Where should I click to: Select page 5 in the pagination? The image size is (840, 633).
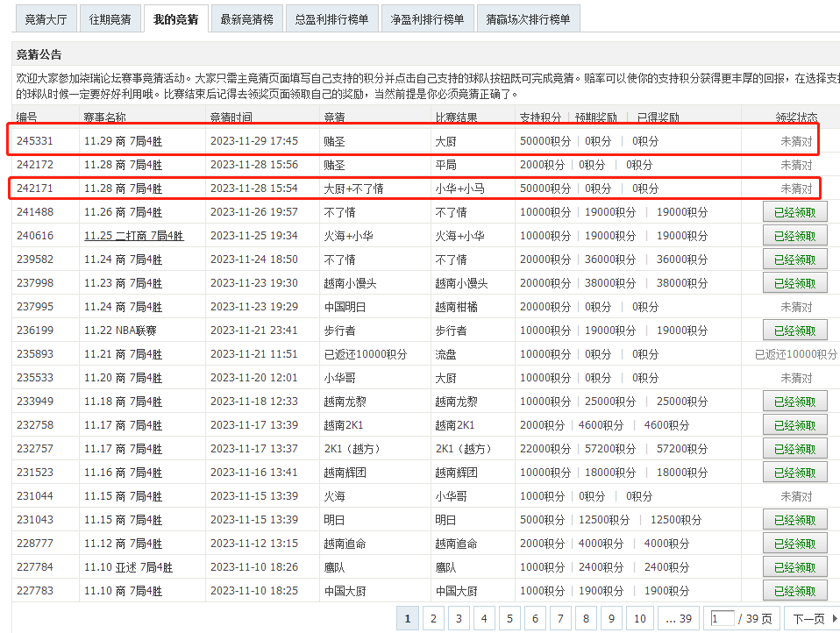509,619
